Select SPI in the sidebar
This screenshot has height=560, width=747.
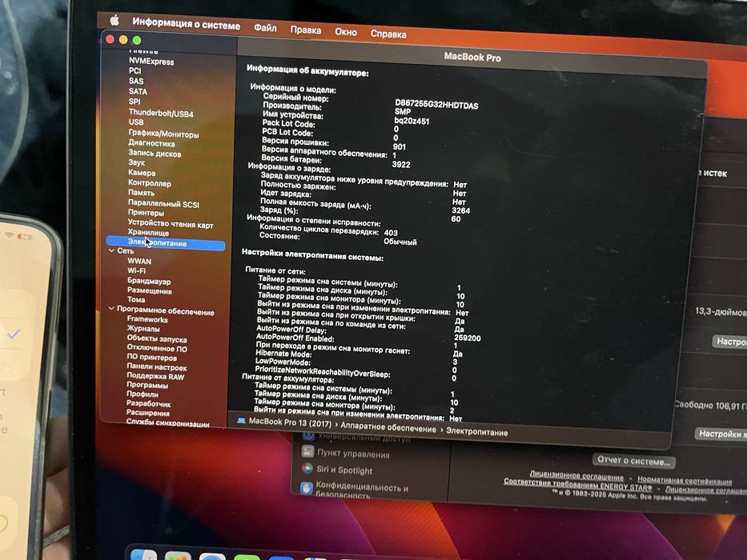pyautogui.click(x=135, y=102)
